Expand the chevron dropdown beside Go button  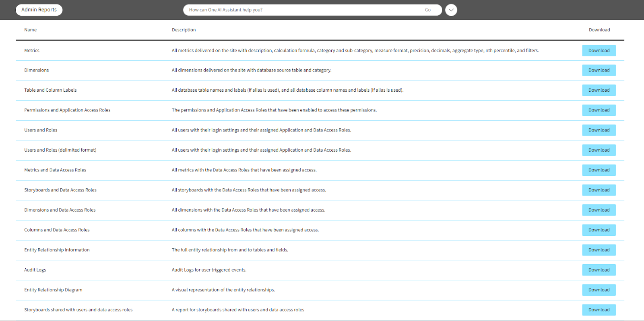(451, 10)
